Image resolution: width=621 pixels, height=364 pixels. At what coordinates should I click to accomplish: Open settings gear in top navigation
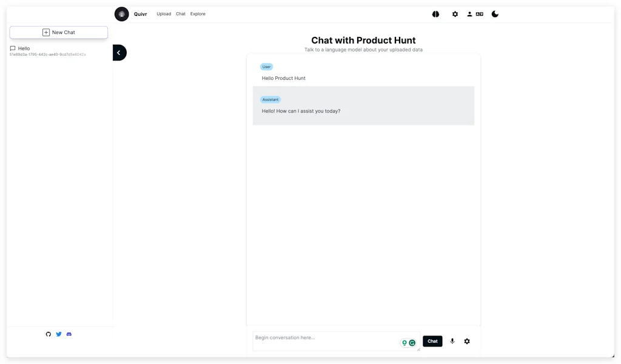coord(455,14)
